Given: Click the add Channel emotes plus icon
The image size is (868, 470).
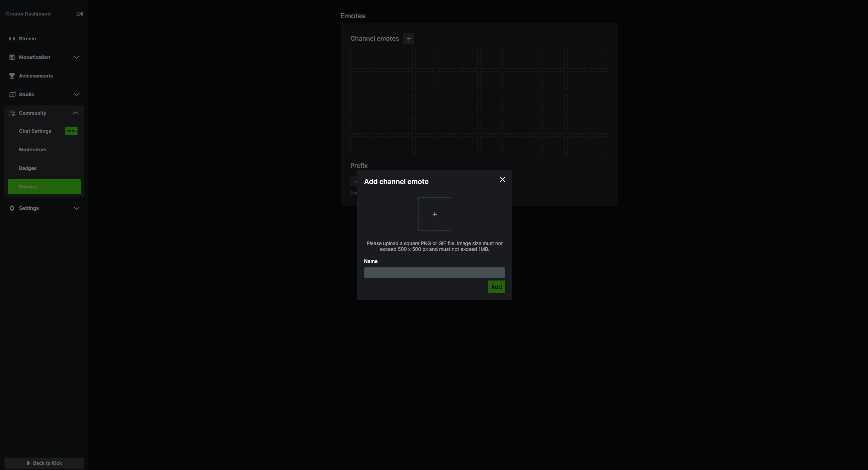Looking at the screenshot, I should pyautogui.click(x=409, y=38).
